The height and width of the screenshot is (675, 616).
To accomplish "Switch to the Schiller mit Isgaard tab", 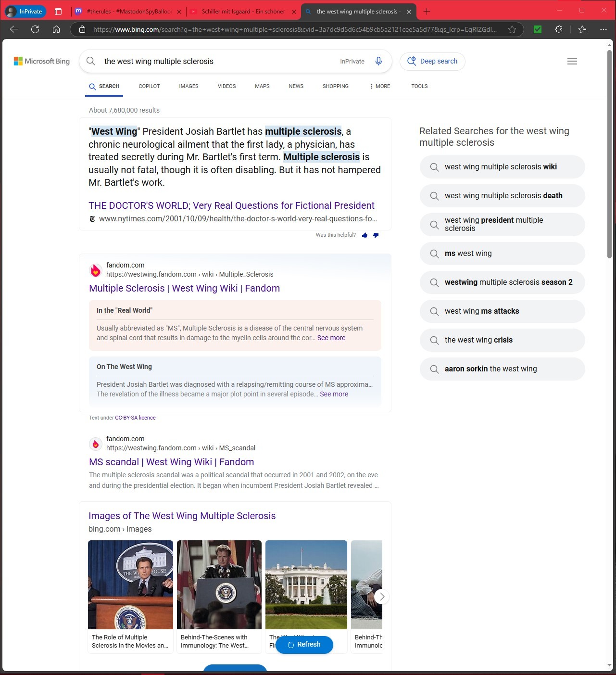I will [243, 12].
